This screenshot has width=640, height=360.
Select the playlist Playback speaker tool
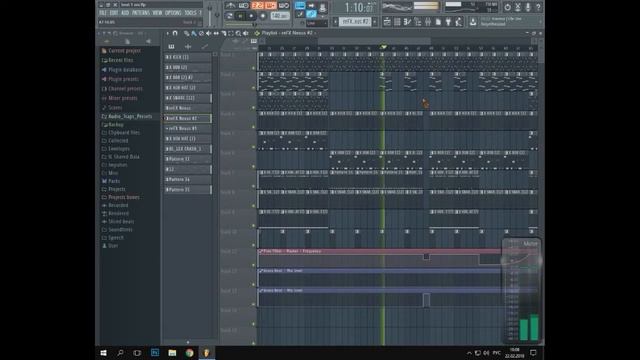coord(246,33)
